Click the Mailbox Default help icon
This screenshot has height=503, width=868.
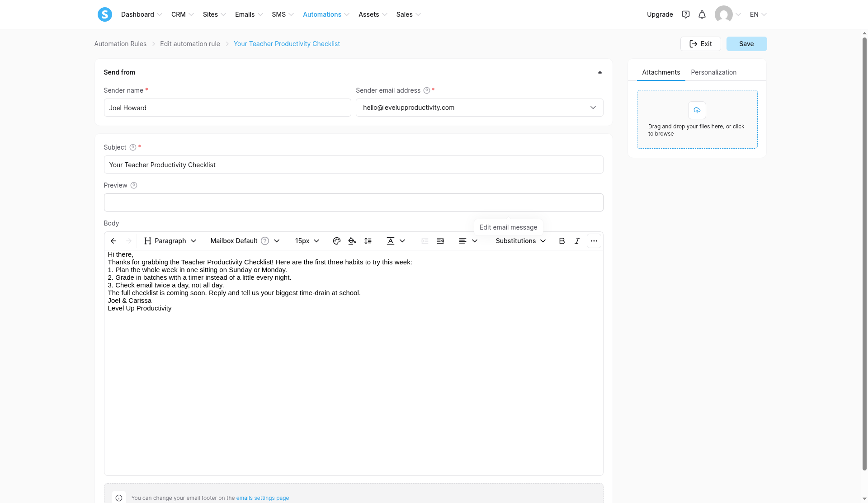click(x=265, y=241)
